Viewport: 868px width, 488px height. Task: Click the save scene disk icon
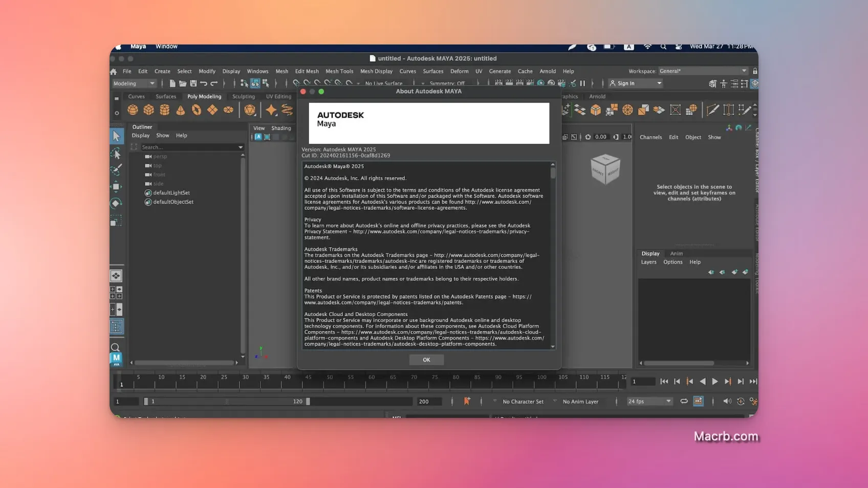coord(193,83)
